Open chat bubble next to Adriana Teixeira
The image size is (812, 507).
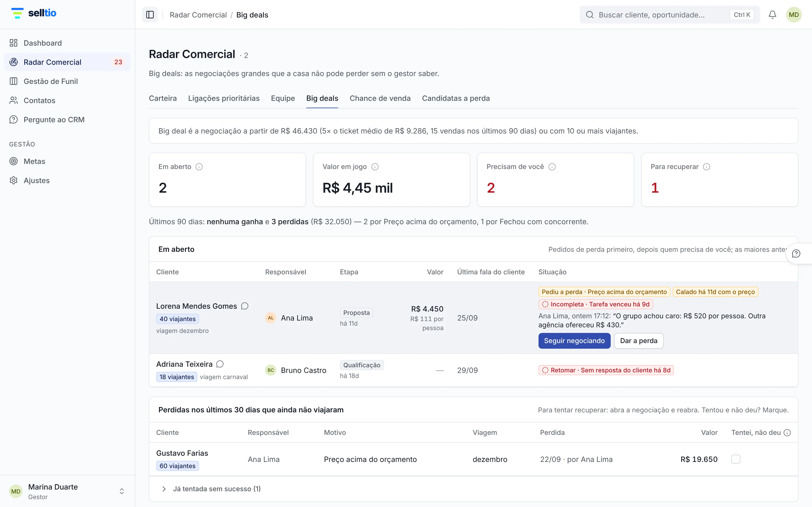(x=220, y=364)
